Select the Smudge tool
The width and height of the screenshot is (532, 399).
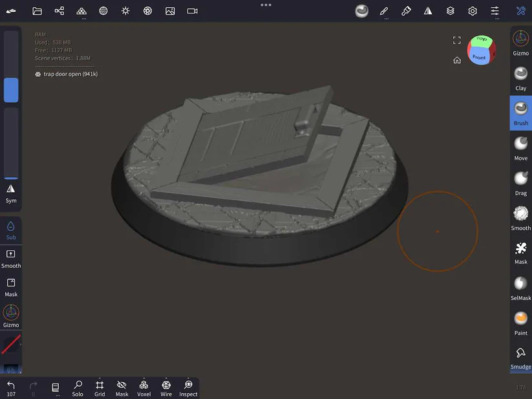click(521, 358)
